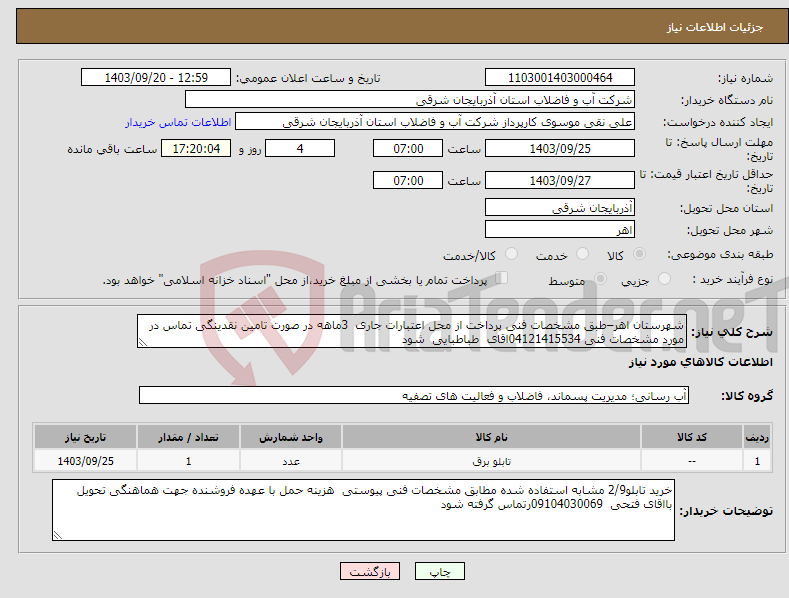This screenshot has width=789, height=598.
Task: Click the توضیحات خریدار notes textarea
Action: (x=363, y=510)
